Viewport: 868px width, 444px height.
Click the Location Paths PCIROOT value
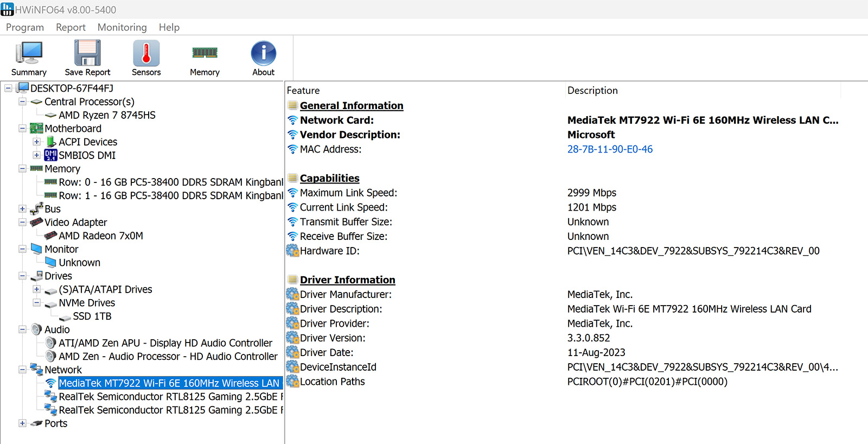point(647,382)
